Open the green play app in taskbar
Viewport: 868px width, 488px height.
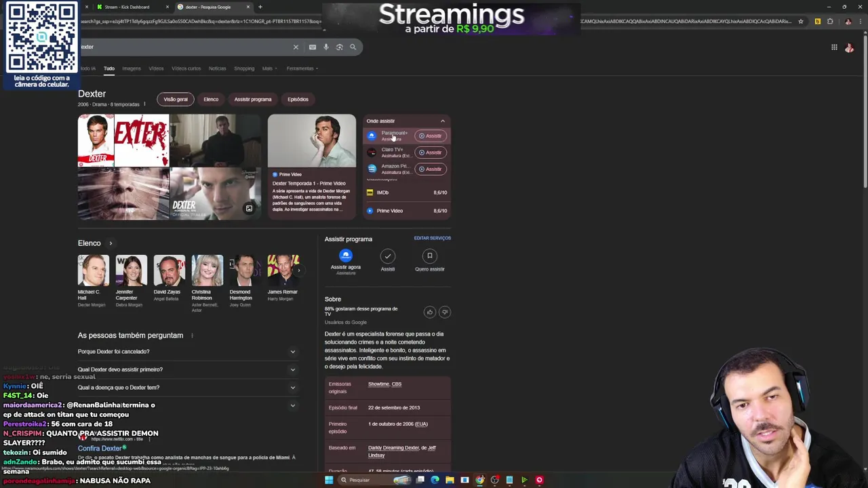(x=524, y=480)
